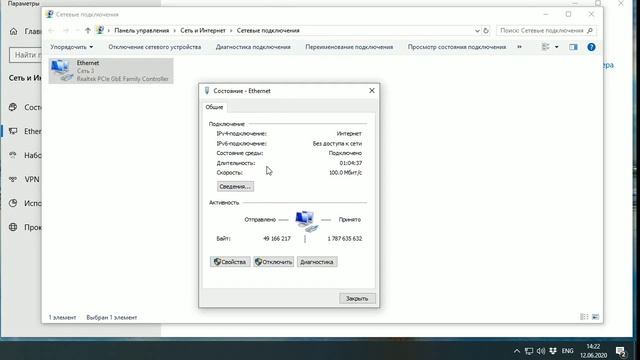
Task: Open address bar history dropdown
Action: click(x=477, y=31)
